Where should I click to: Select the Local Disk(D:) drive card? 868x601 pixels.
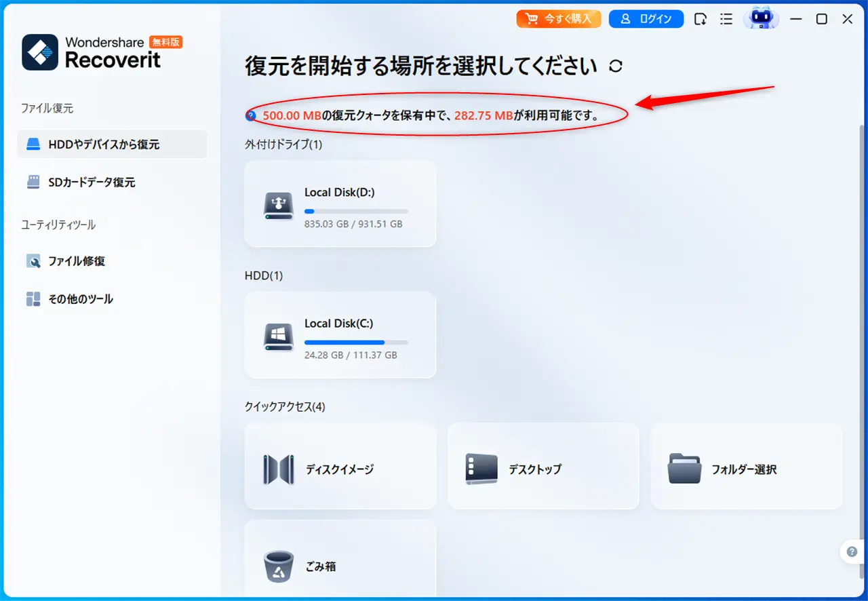click(340, 203)
